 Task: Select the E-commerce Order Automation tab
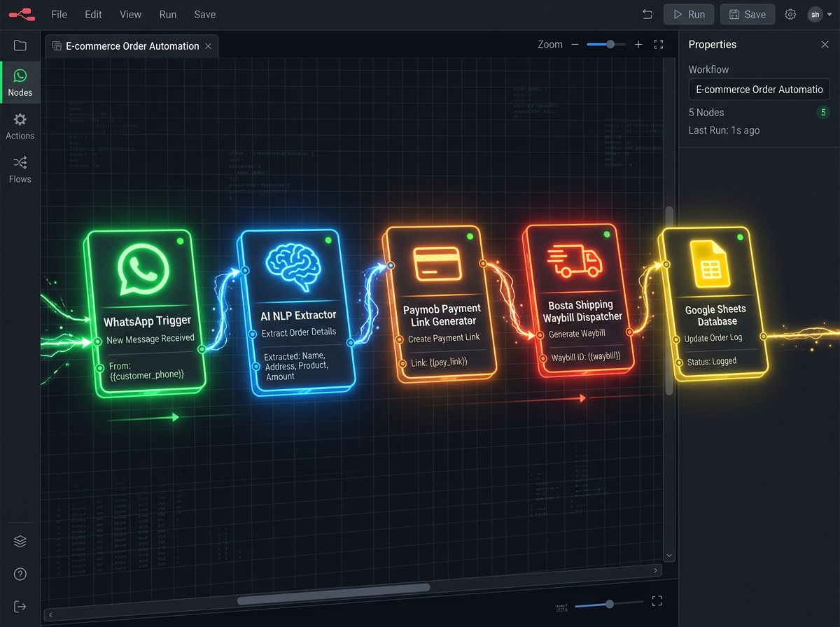point(132,46)
